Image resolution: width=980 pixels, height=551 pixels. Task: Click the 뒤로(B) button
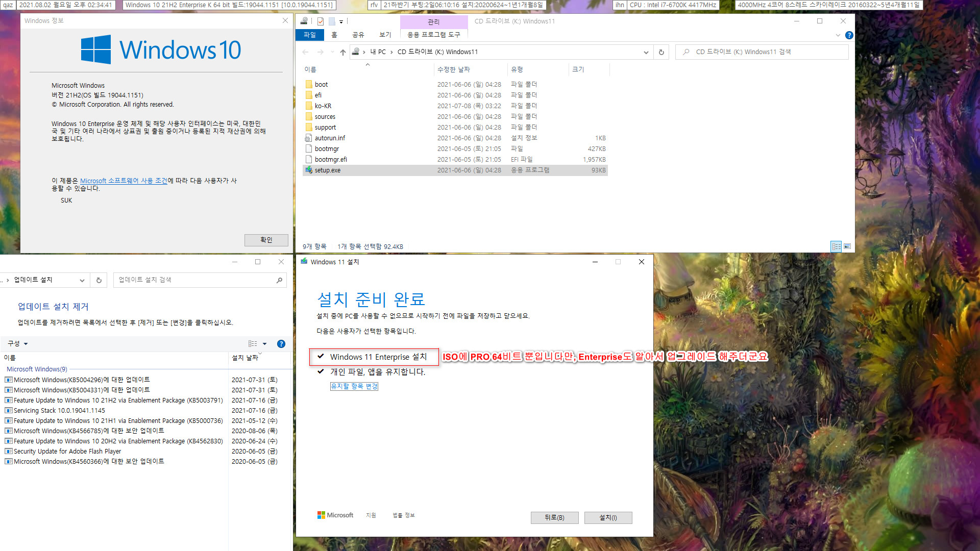pyautogui.click(x=554, y=517)
